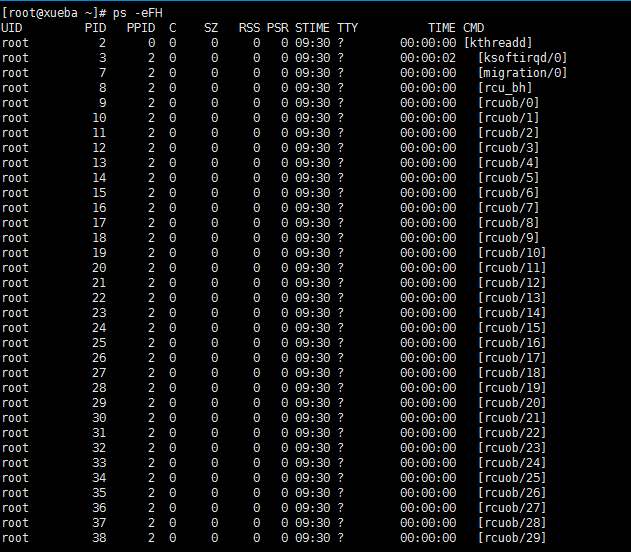
Task: Select the [rcuob/1] process name
Action: [x=508, y=118]
